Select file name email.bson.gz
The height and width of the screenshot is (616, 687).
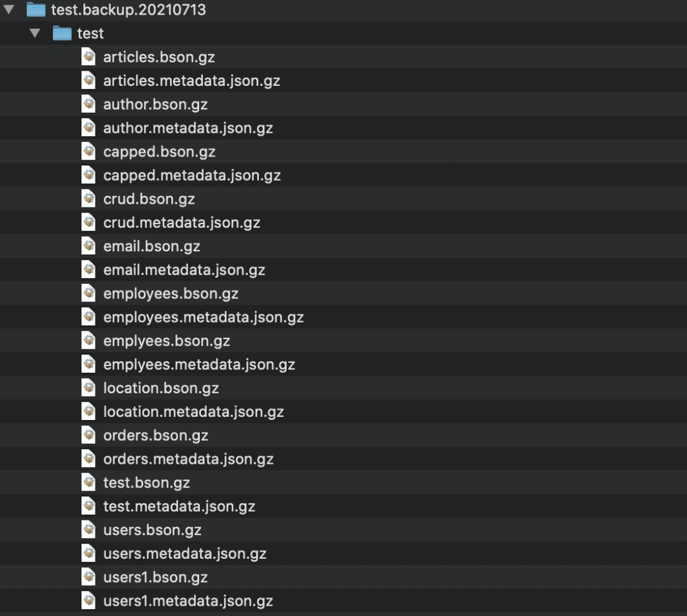tap(151, 247)
